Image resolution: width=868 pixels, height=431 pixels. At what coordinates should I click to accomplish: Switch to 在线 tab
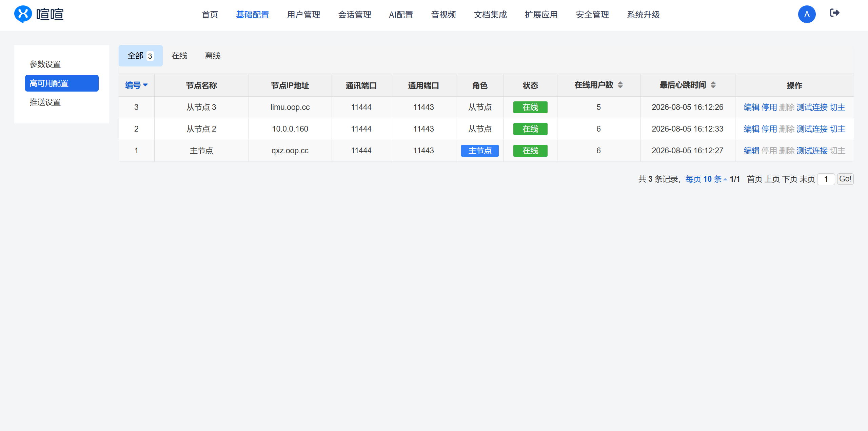coord(179,56)
